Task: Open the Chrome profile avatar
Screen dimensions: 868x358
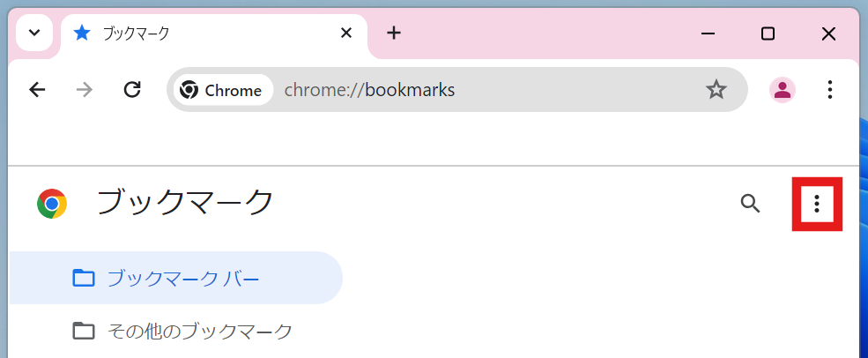Action: [783, 90]
